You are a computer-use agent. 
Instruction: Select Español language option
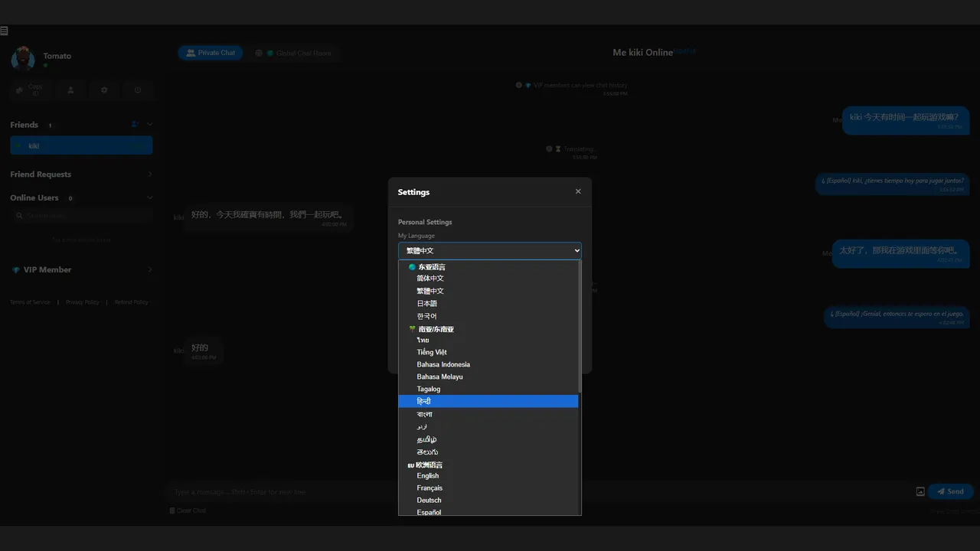point(488,511)
